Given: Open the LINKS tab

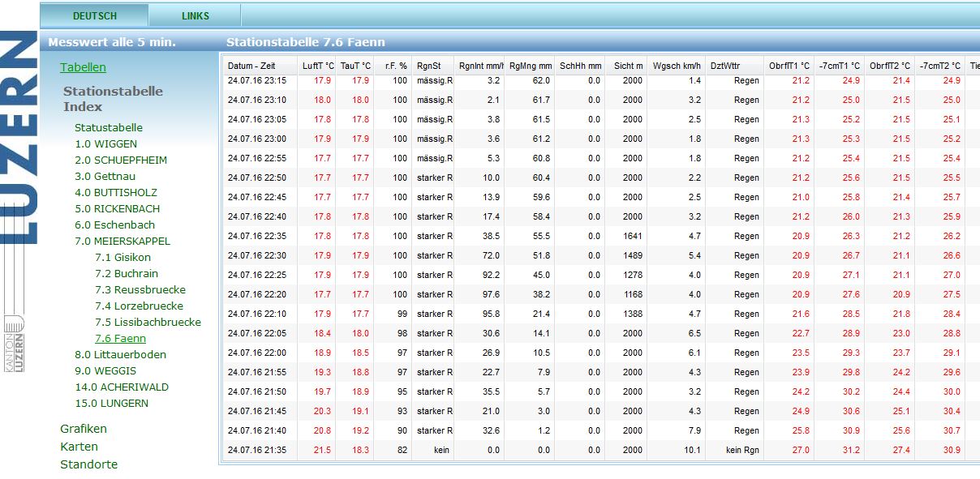Looking at the screenshot, I should (195, 15).
